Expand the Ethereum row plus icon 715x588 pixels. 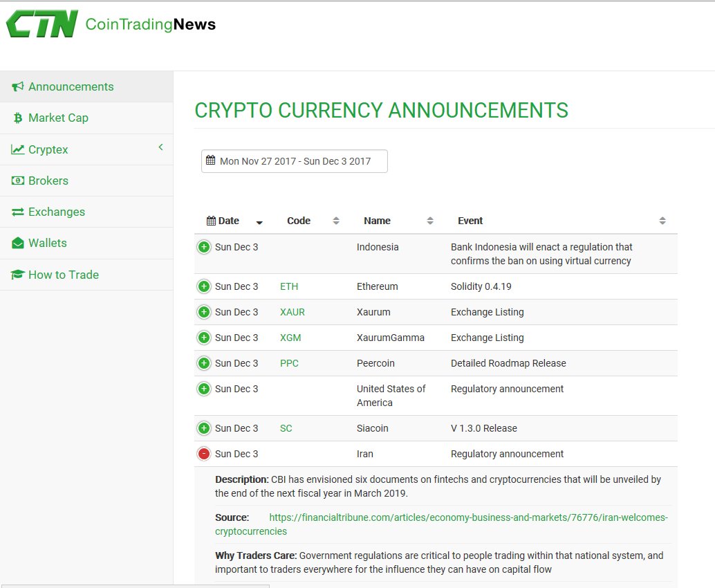pyautogui.click(x=204, y=286)
